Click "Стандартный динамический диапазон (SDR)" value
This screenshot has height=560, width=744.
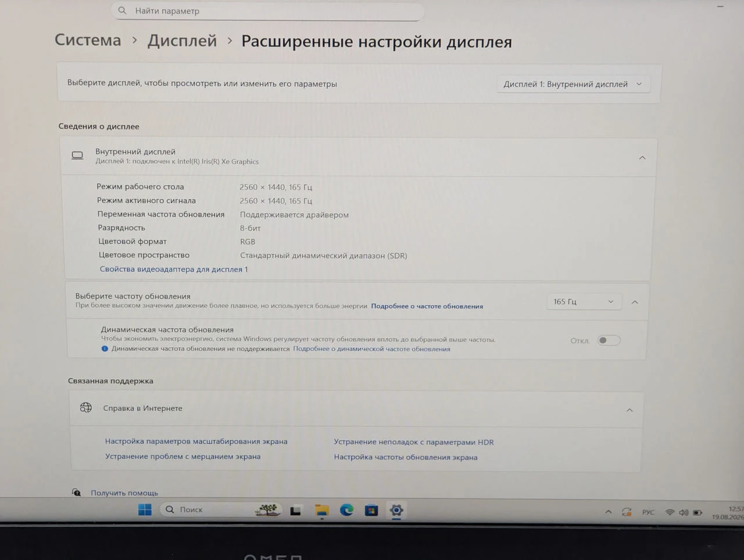(323, 256)
